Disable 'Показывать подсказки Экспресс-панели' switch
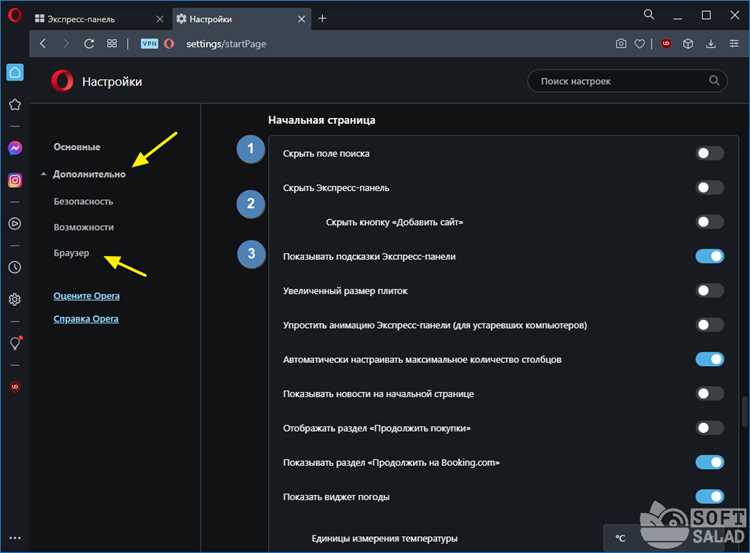 pos(709,256)
